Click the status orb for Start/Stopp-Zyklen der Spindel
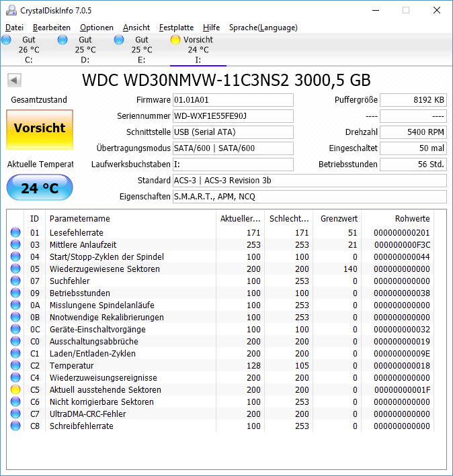Image resolution: width=453 pixels, height=476 pixels. (15, 257)
